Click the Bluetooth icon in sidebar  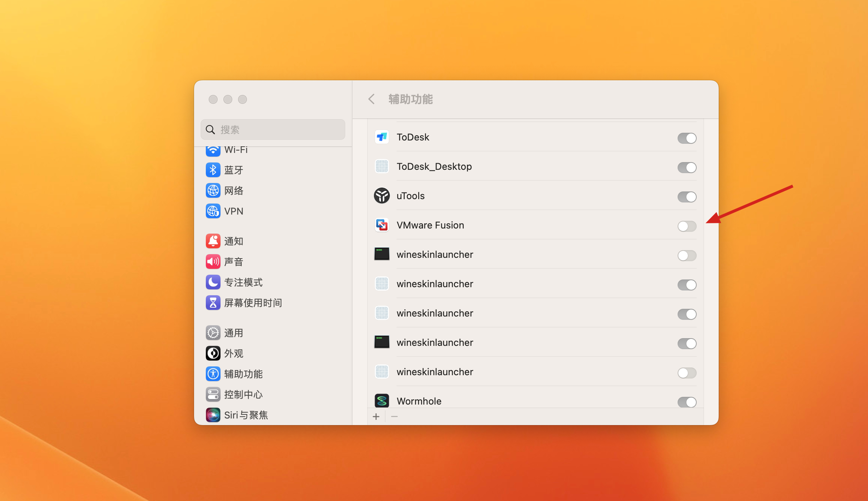click(x=213, y=170)
